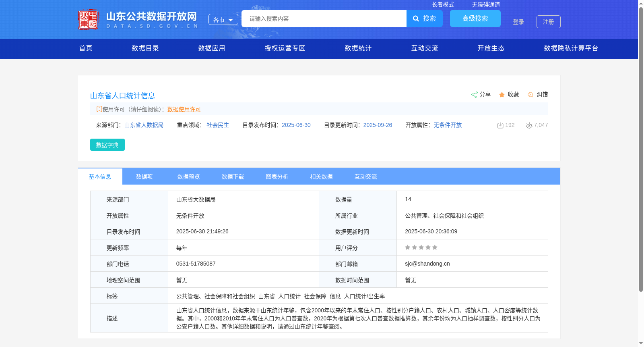Click publish time 2025-06-30 21:49:26
This screenshot has width=644, height=347.
(202, 231)
